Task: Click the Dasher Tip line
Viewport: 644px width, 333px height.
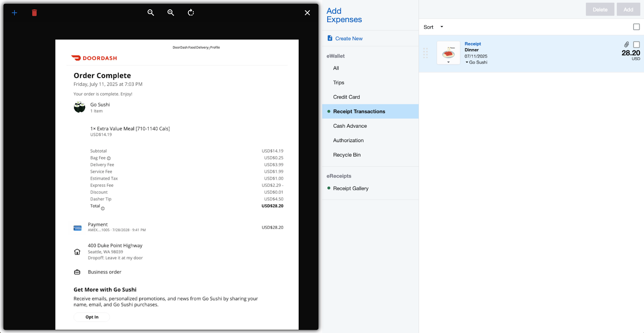Action: (187, 199)
